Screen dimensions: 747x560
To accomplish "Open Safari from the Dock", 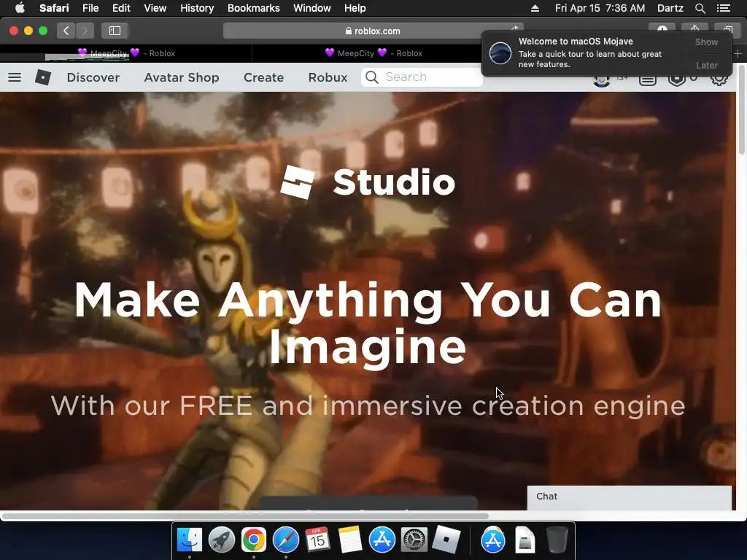I will click(285, 540).
